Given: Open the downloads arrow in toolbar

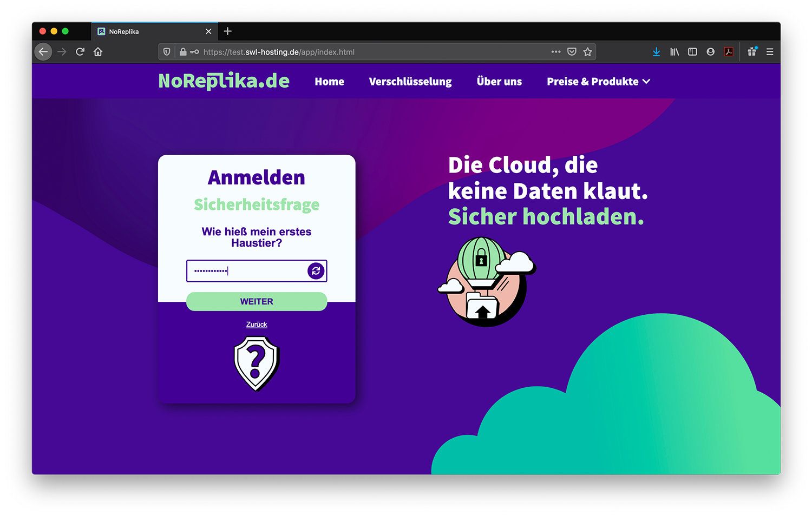Looking at the screenshot, I should 656,52.
